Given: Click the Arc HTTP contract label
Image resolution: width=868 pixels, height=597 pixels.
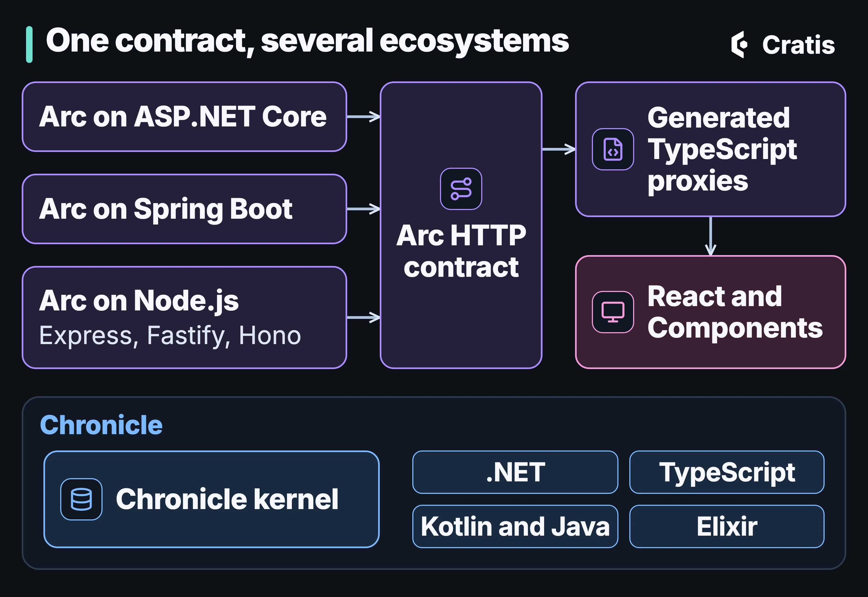Looking at the screenshot, I should pos(461,251).
